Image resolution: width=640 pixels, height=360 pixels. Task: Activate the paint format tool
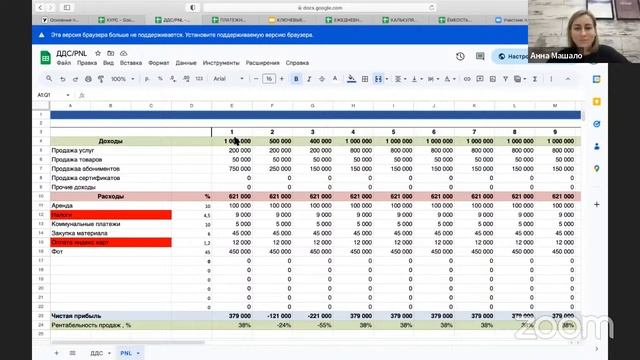[x=101, y=79]
